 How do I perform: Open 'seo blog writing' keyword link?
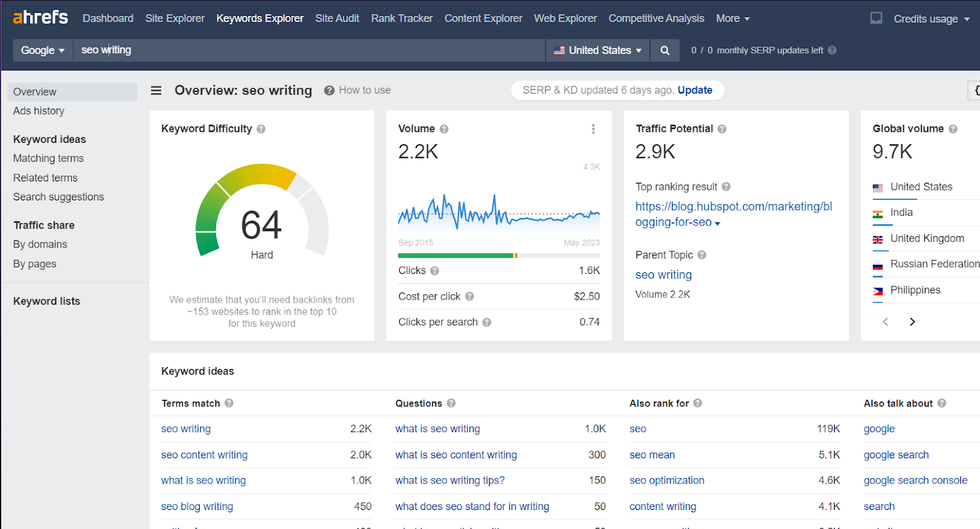(x=197, y=506)
